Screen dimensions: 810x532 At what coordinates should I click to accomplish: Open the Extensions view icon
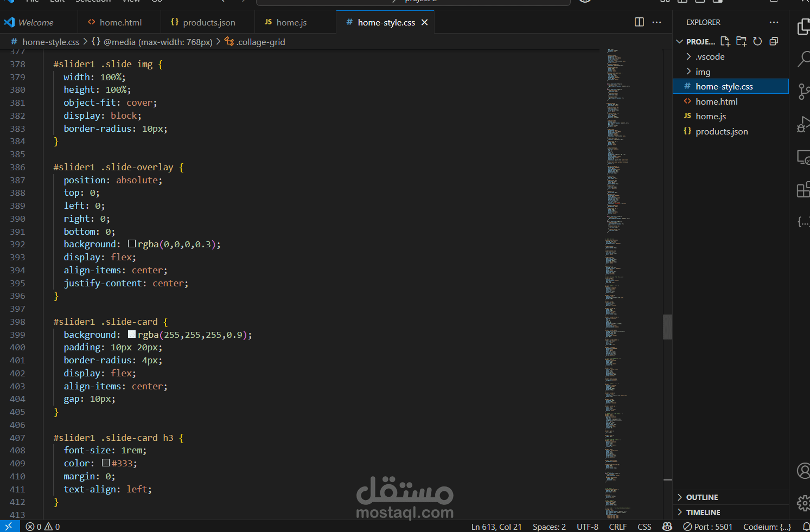(803, 190)
